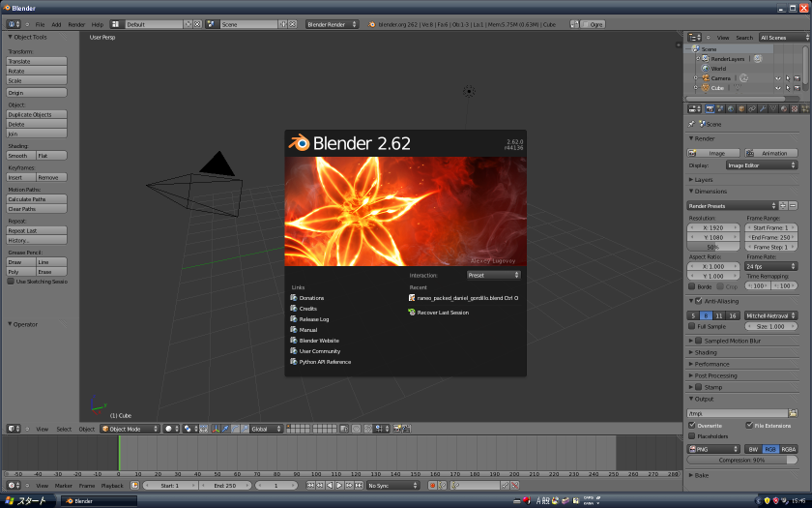This screenshot has height=508, width=812.
Task: Enable Use Sketching Session checkbox
Action: click(11, 281)
